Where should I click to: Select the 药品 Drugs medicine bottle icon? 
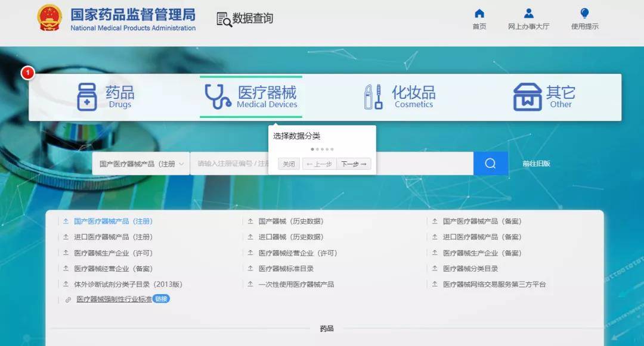click(86, 96)
